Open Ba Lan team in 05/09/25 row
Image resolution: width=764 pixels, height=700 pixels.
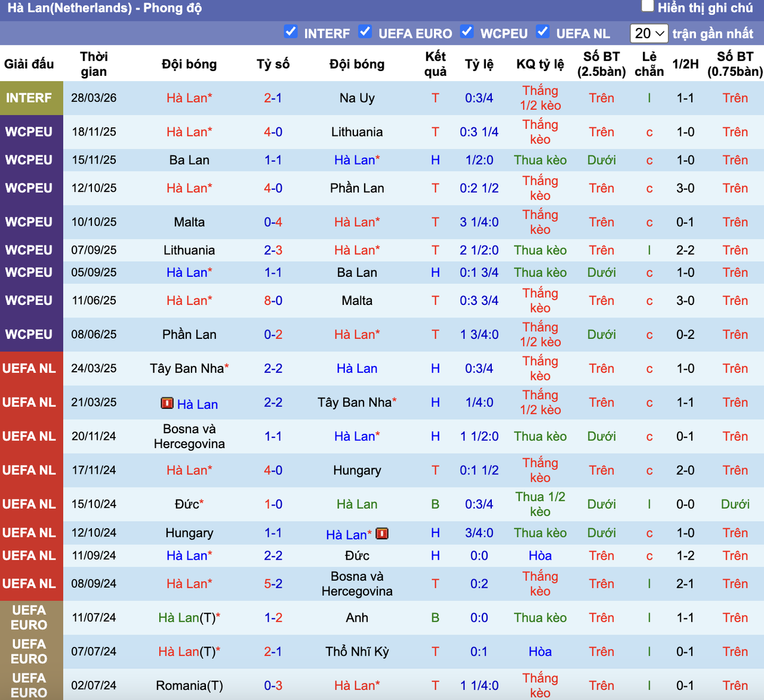(357, 273)
